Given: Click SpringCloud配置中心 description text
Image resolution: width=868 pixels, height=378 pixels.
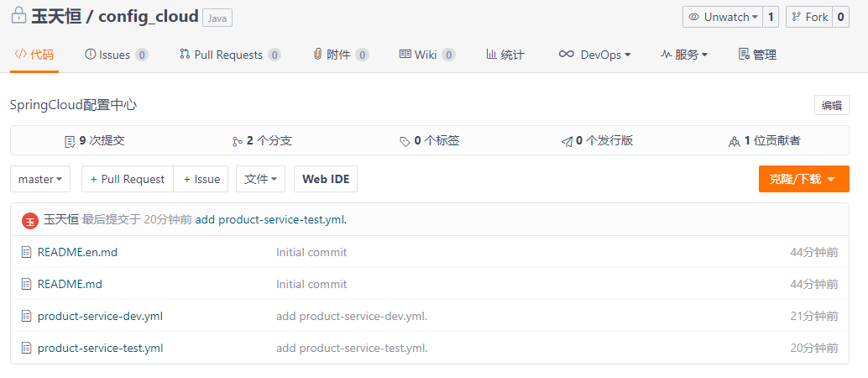Looking at the screenshot, I should coord(74,105).
